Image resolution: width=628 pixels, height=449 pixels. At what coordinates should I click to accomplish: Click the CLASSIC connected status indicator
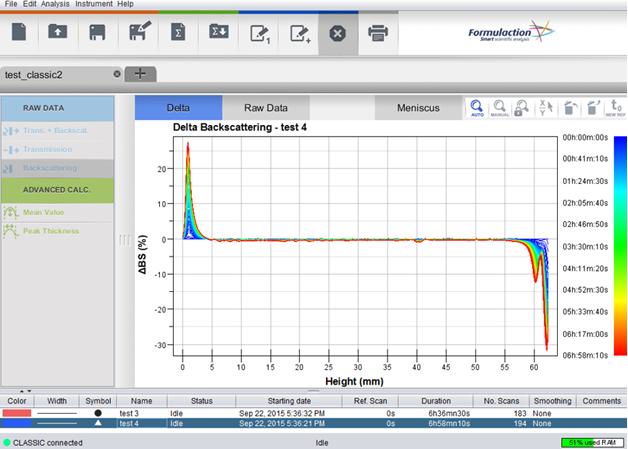click(x=43, y=443)
